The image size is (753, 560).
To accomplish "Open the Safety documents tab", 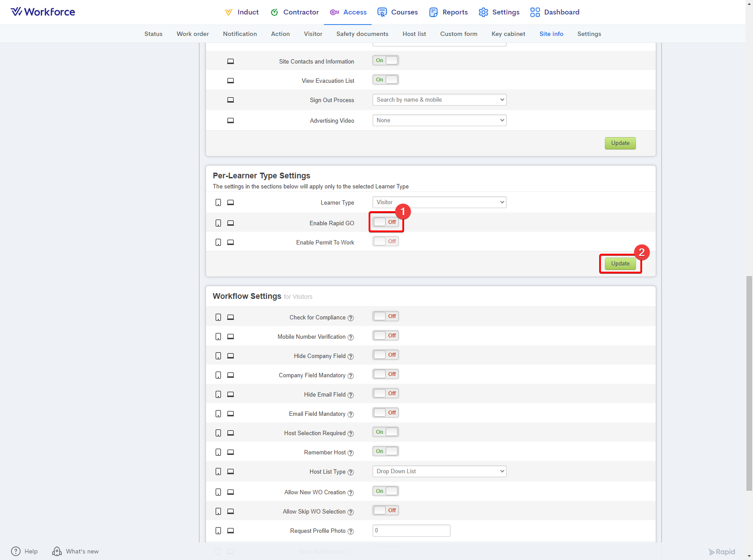I will (362, 34).
